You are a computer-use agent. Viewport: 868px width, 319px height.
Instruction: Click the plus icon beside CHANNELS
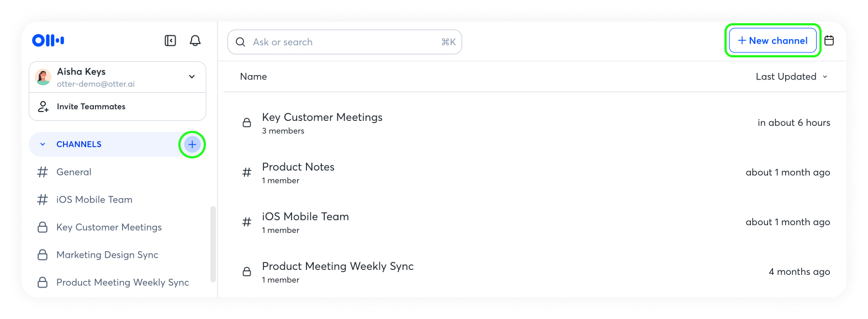tap(192, 145)
